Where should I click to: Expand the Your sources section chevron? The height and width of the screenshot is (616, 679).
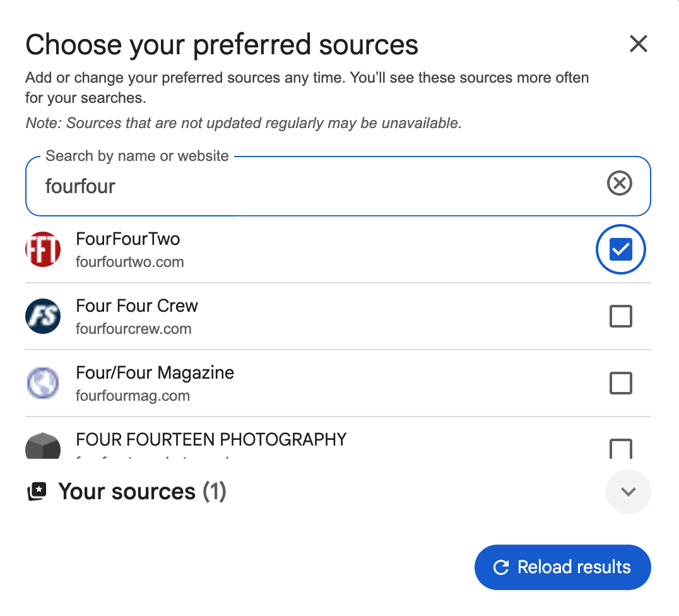point(628,492)
